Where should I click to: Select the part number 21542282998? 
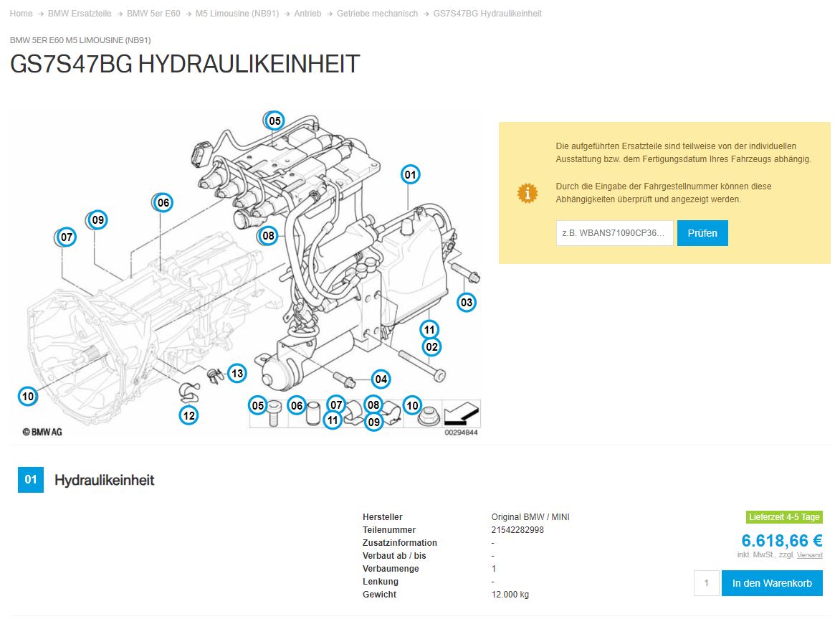point(517,530)
